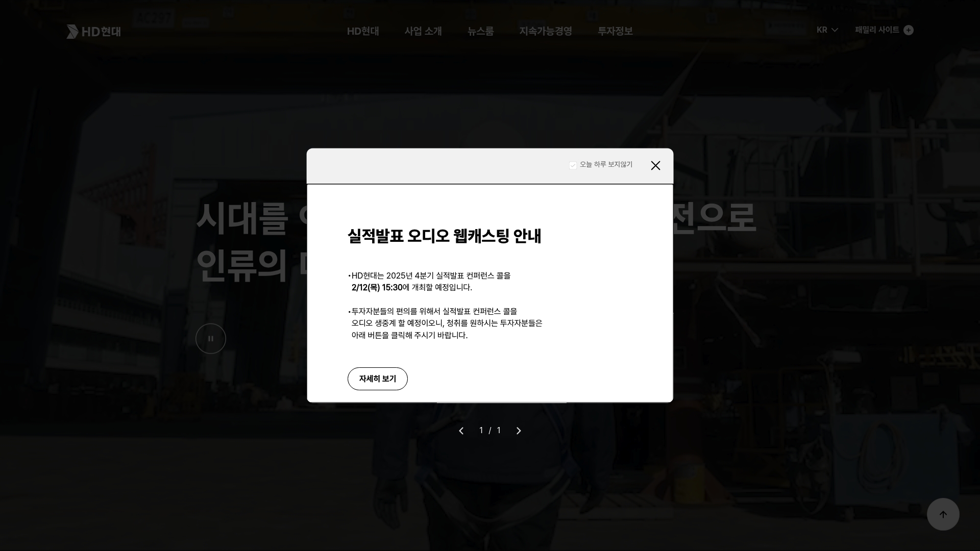The width and height of the screenshot is (980, 551).
Task: Open the HD현대 navigation menu
Action: (363, 31)
